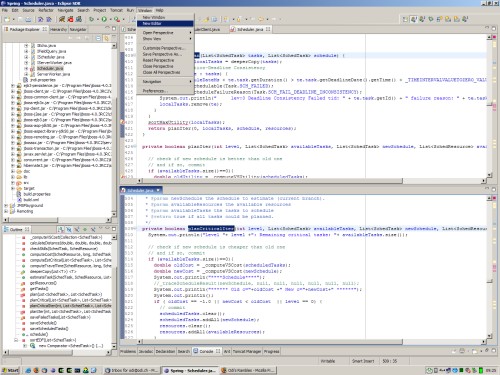Expand the JMSPlayground project node
The height and width of the screenshot is (375, 500).
point(6,205)
